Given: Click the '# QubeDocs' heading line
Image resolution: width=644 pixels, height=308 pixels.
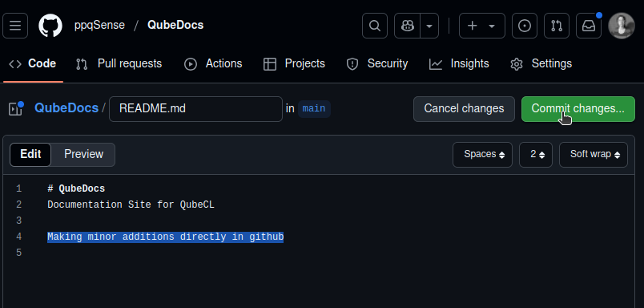Looking at the screenshot, I should [x=76, y=188].
